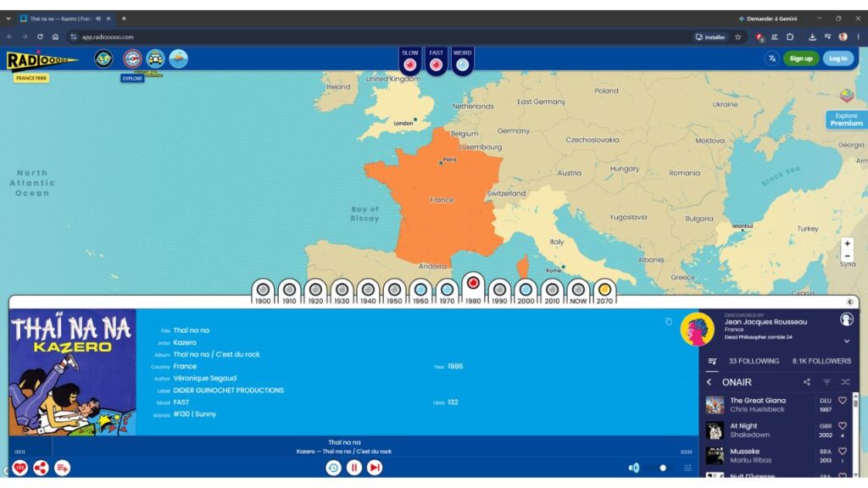Filter the ONAIR playlist

826,382
